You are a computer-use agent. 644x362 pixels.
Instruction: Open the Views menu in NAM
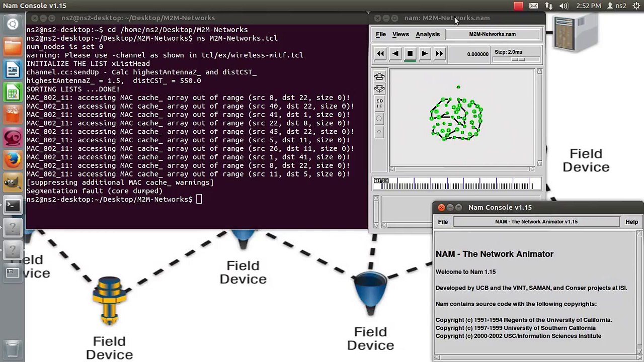[x=400, y=34]
